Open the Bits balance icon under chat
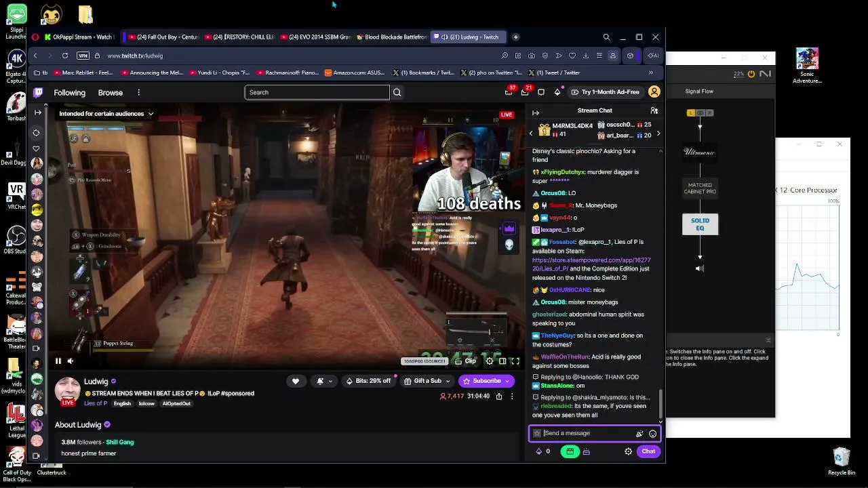 (539, 451)
